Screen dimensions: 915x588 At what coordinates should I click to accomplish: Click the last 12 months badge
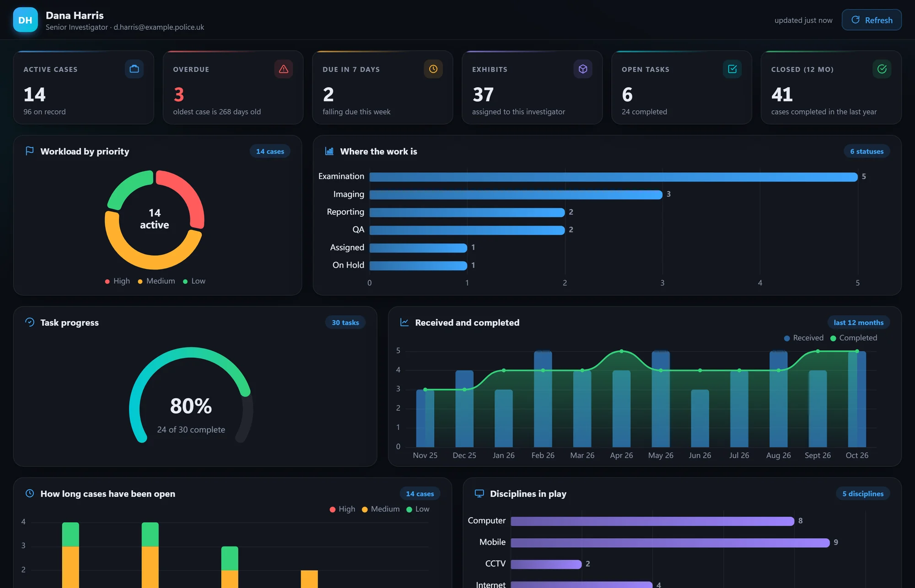(x=858, y=322)
